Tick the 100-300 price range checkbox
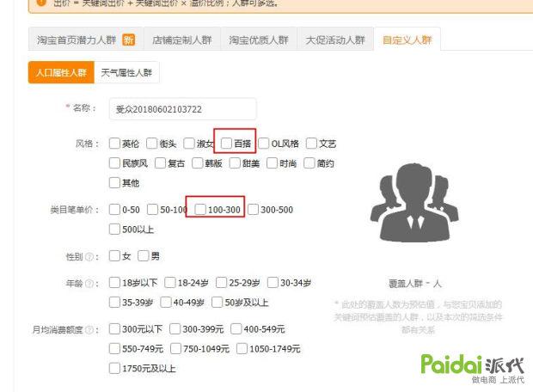Screen dimensions: 533x392 200,209
